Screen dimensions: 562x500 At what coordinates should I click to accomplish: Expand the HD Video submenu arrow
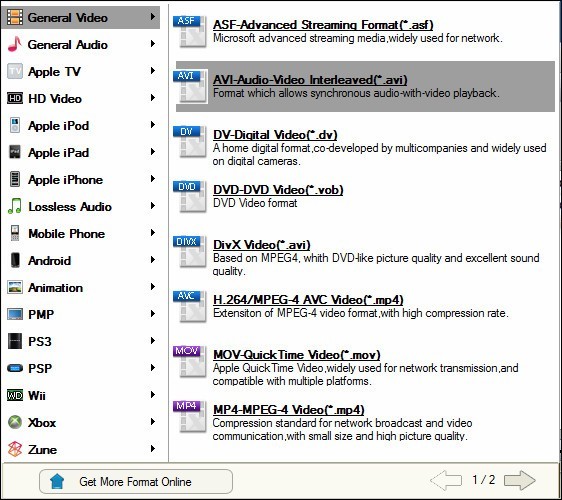[153, 98]
